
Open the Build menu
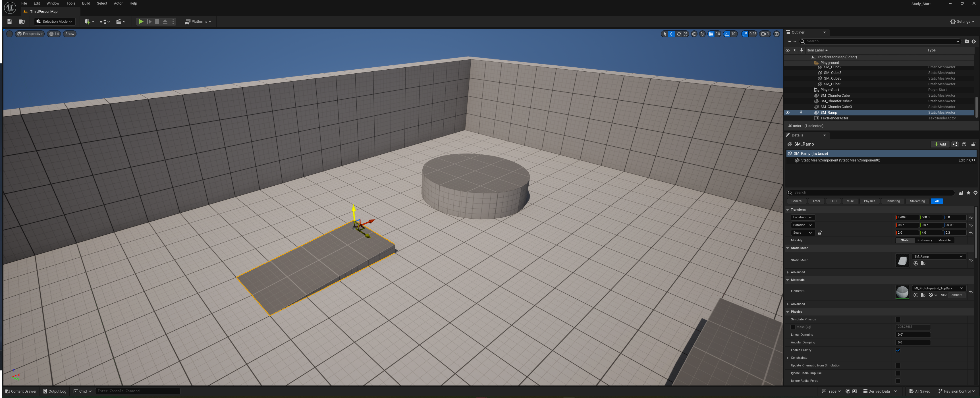tap(86, 3)
